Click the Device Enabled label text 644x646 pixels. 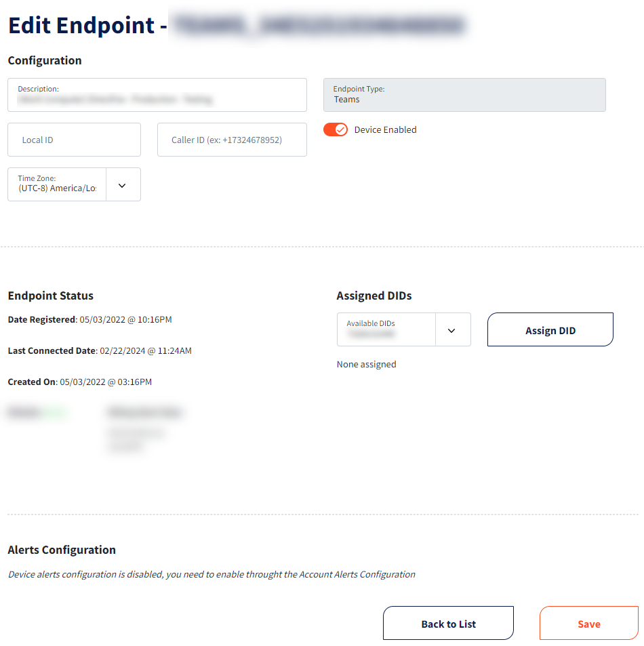click(385, 129)
